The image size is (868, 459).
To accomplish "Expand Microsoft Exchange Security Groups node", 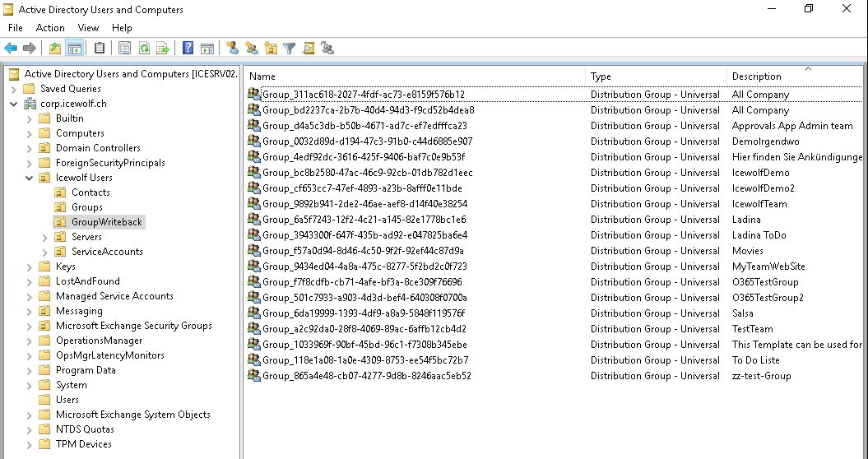I will (x=30, y=326).
